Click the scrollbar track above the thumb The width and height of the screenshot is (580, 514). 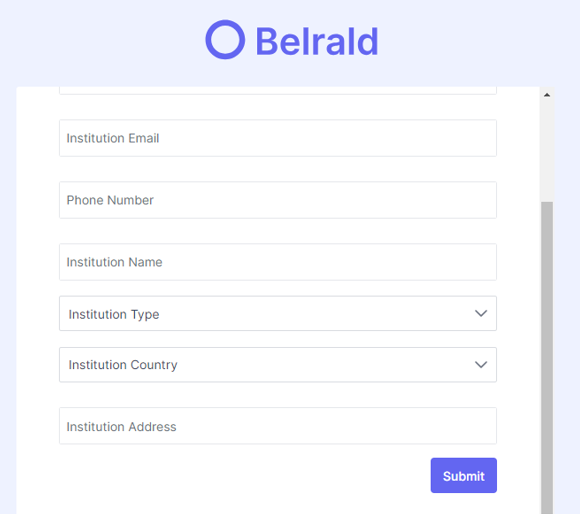[547, 152]
